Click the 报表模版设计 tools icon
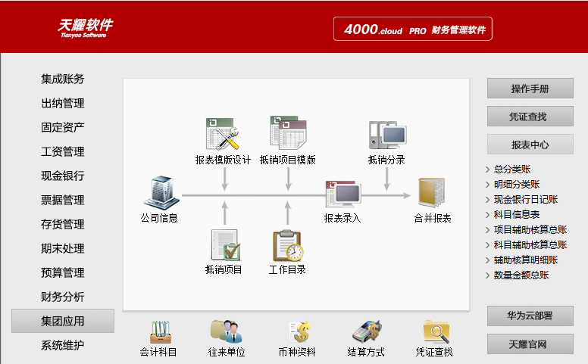 point(223,134)
